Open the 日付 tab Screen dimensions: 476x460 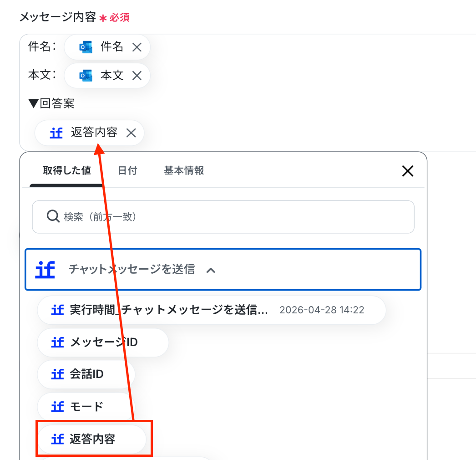127,171
